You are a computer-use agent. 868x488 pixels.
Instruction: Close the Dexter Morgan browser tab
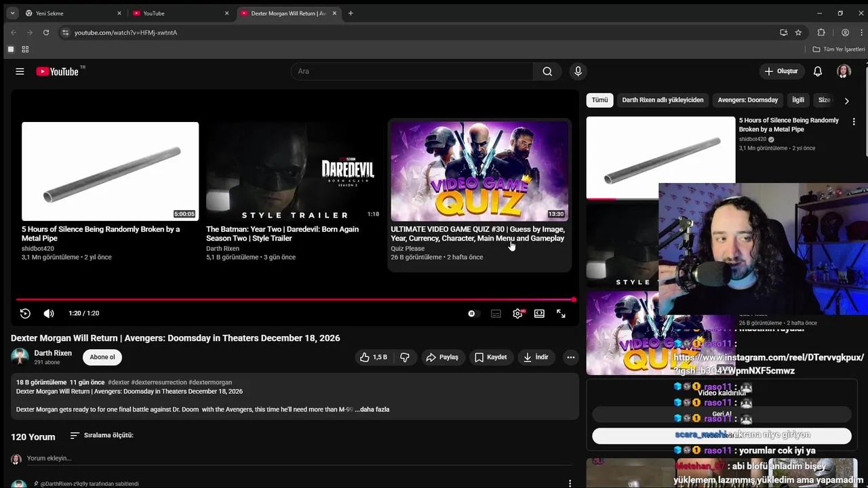[x=334, y=13]
